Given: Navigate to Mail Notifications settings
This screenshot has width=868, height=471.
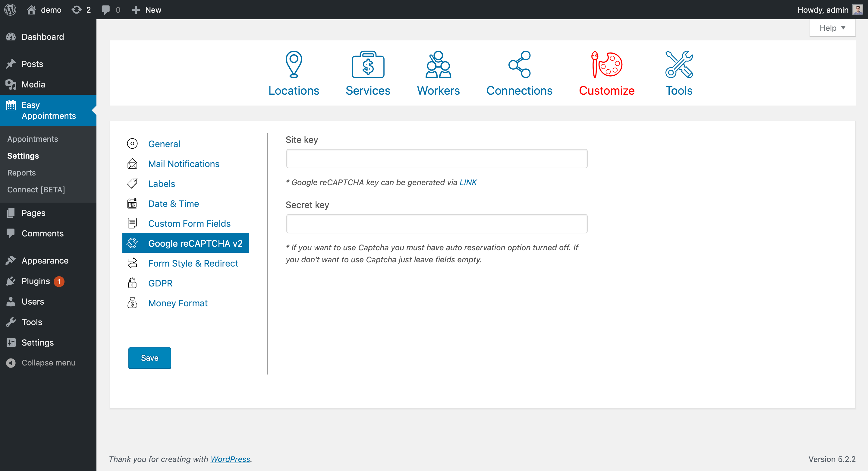Looking at the screenshot, I should click(184, 163).
